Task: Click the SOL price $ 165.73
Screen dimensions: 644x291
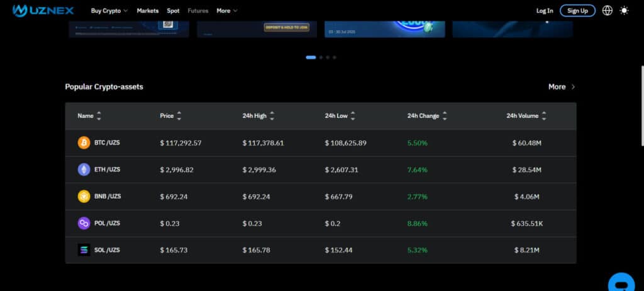Action: click(174, 250)
